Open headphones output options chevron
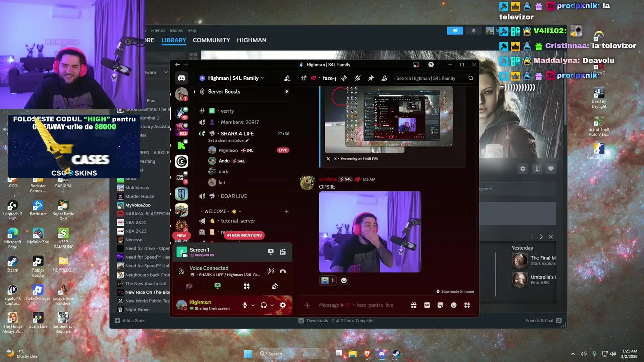Screen dimensions: 644x362 pyautogui.click(x=272, y=305)
